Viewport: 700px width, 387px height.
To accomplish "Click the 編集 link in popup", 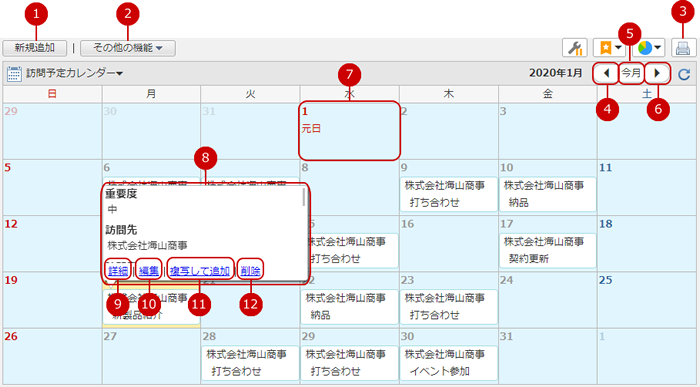I will pos(149,270).
